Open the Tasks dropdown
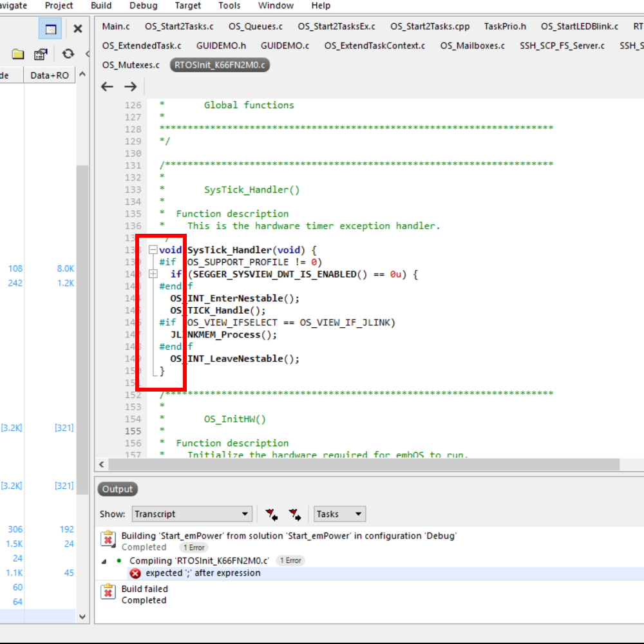Image resolution: width=644 pixels, height=644 pixels. pyautogui.click(x=339, y=514)
